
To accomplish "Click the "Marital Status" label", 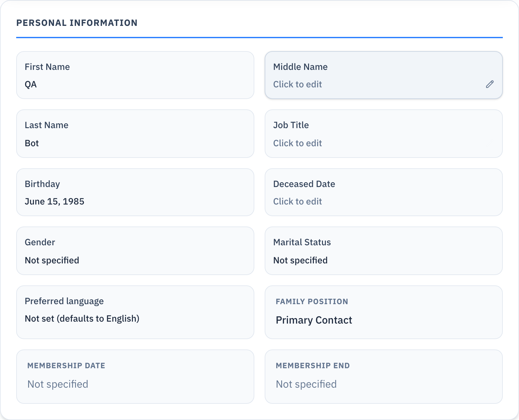I will 302,242.
